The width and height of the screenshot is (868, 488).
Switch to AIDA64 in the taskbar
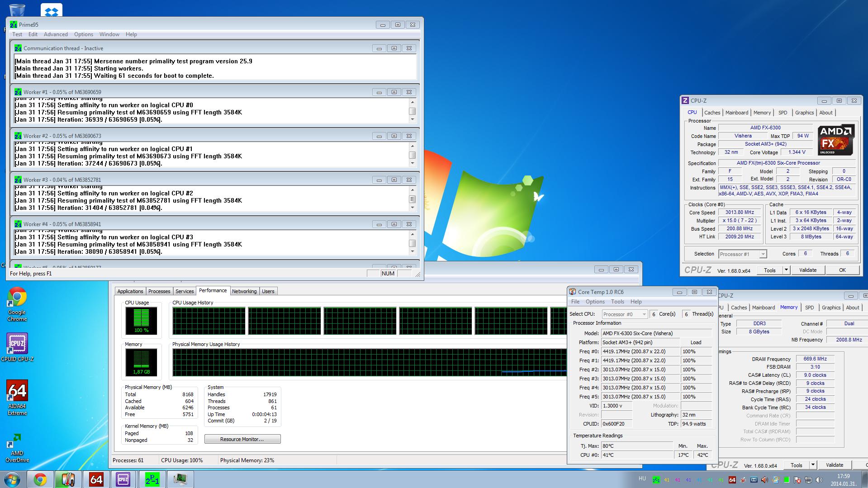(x=96, y=479)
